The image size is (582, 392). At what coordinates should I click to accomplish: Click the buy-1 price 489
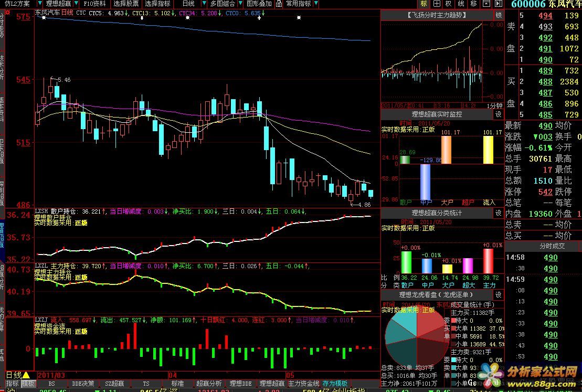tap(545, 70)
